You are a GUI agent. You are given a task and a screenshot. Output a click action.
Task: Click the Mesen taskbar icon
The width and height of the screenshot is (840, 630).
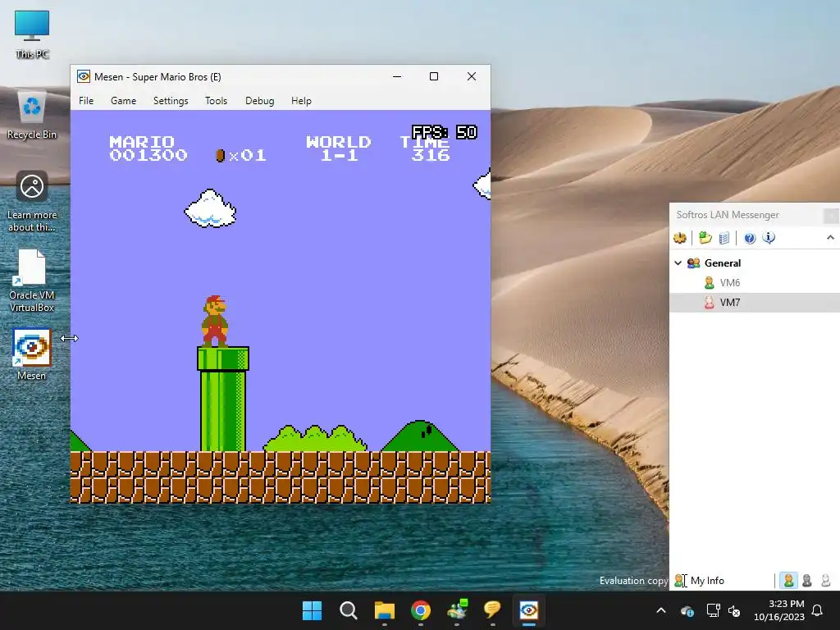click(x=529, y=610)
